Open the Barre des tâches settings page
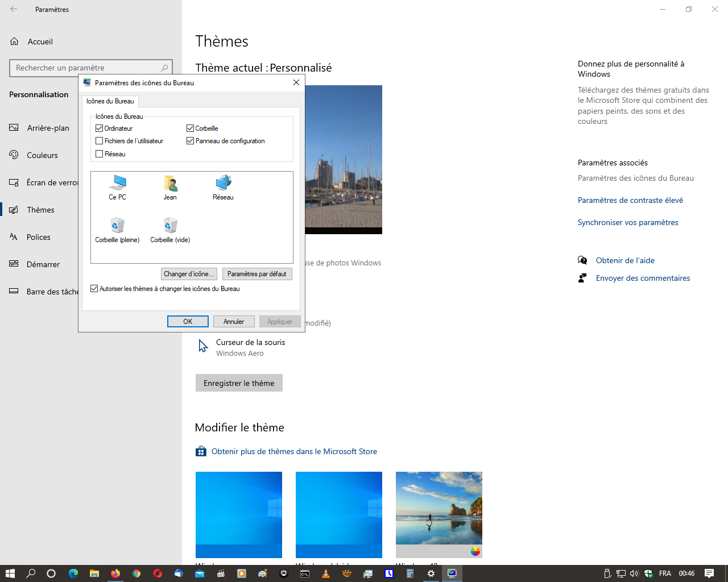This screenshot has width=728, height=582. [40, 292]
